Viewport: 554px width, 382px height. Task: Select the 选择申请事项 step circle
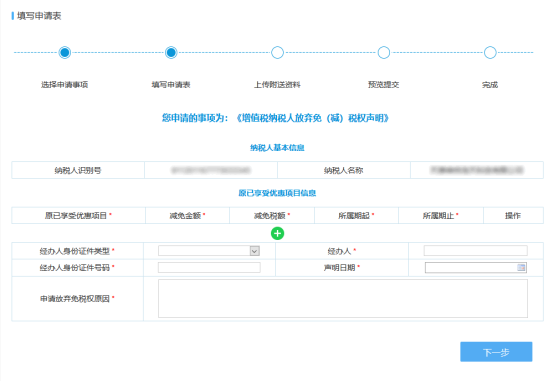pos(65,52)
